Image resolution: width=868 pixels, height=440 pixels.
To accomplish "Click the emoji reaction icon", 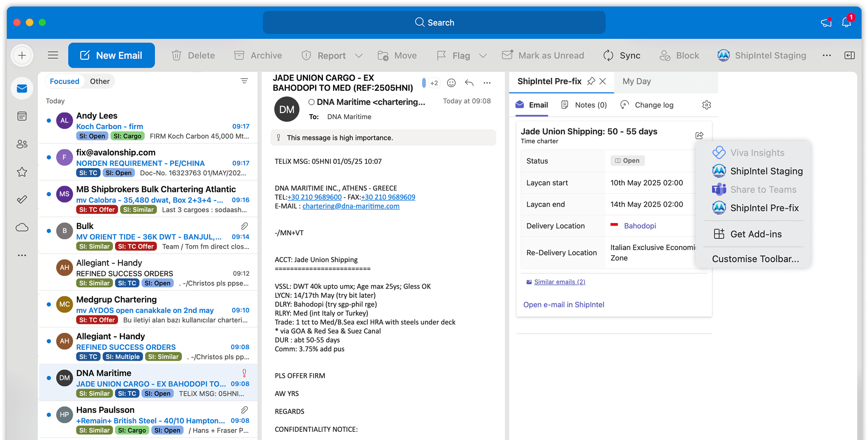I will pyautogui.click(x=451, y=83).
